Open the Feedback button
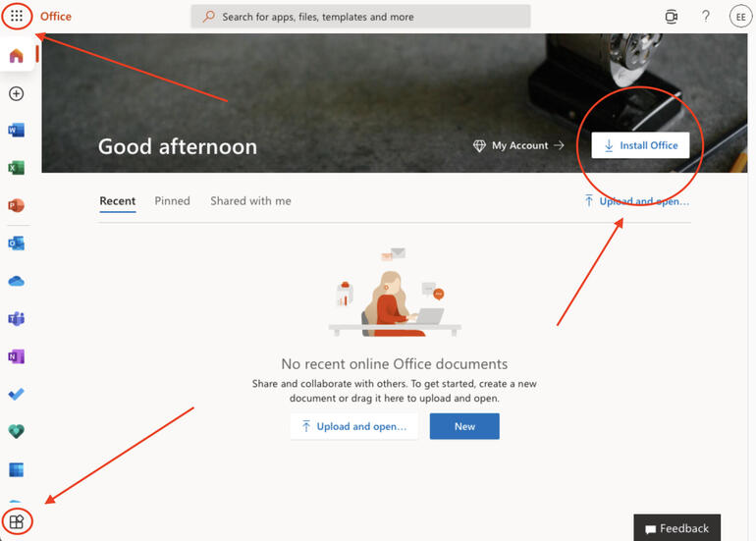Screen dimensions: 756x541 [x=676, y=528]
